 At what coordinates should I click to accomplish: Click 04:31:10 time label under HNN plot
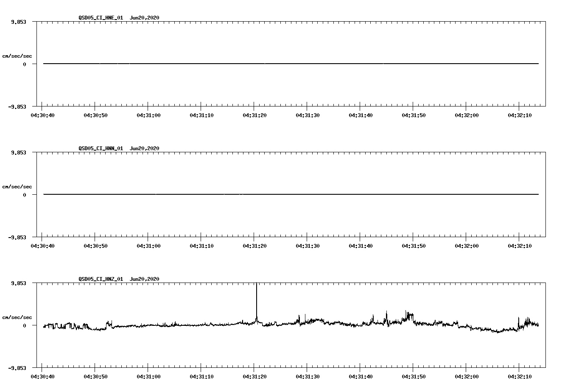pyautogui.click(x=201, y=246)
